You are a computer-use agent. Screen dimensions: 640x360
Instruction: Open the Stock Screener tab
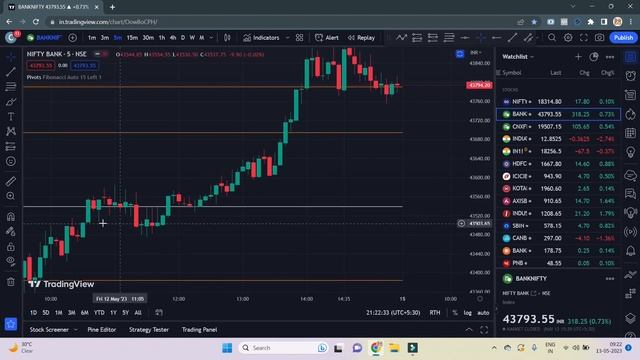click(49, 330)
